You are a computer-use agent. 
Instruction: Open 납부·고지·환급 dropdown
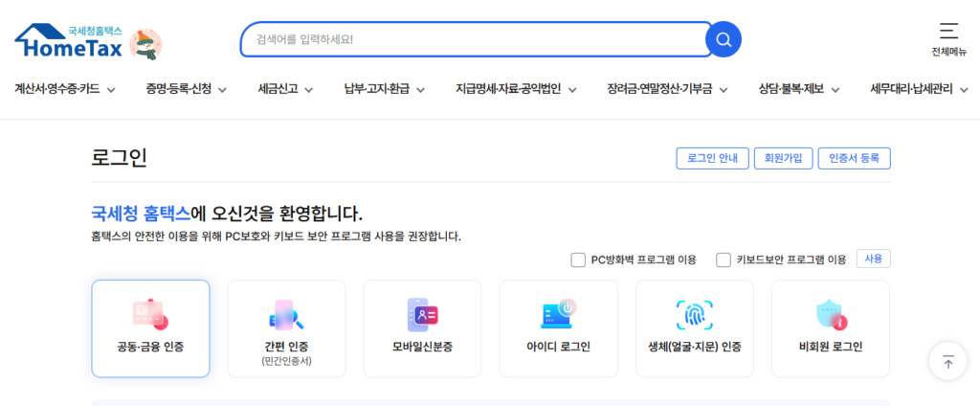[x=384, y=90]
